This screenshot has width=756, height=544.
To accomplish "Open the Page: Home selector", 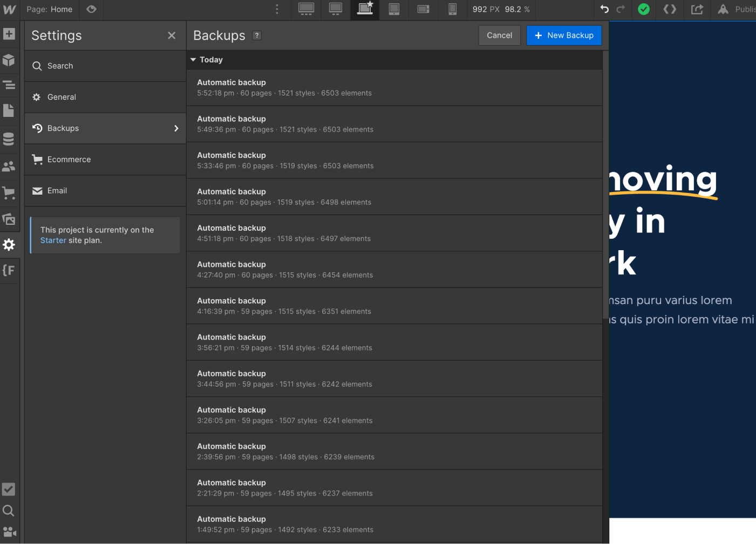I will click(x=50, y=9).
